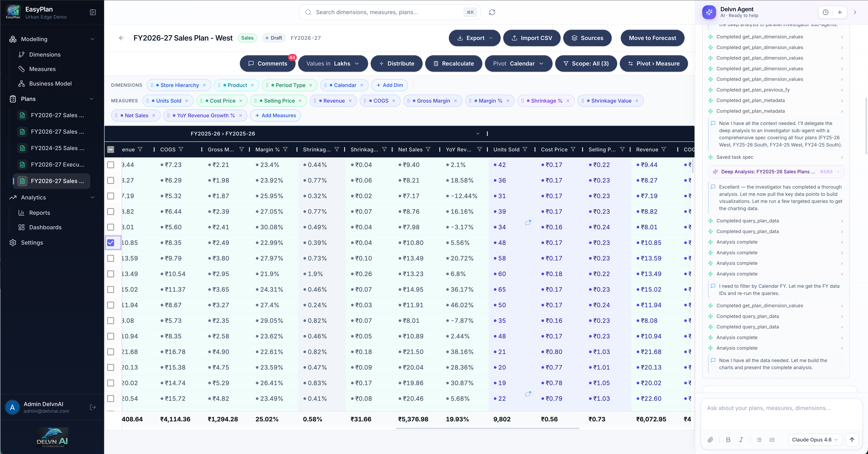Click the search dimensions, measures, plans field
This screenshot has width=868, height=454.
[x=388, y=12]
